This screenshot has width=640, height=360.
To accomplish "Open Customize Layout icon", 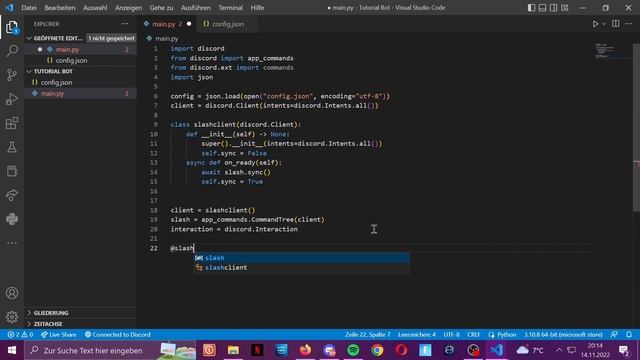I will 564,8.
